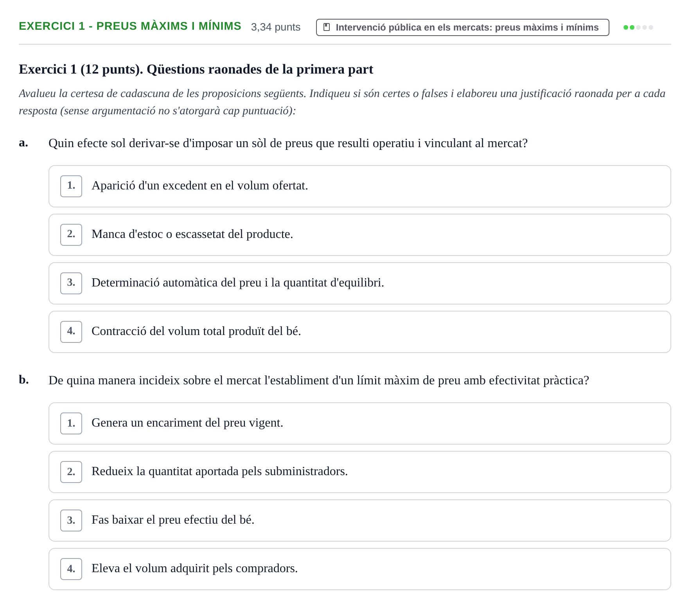The height and width of the screenshot is (616, 690).
Task: Pick 'Eleva el volum adquirit pels compradors'
Action: [x=359, y=569]
